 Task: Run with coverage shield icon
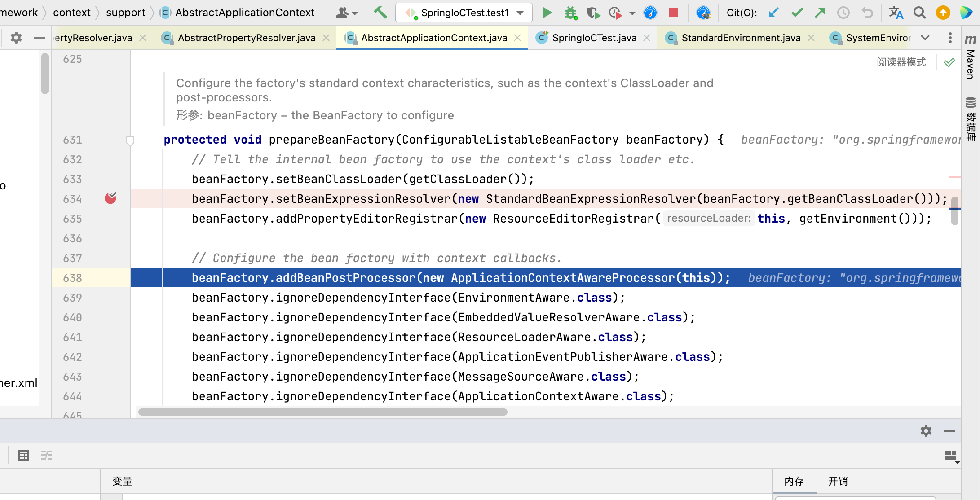593,13
